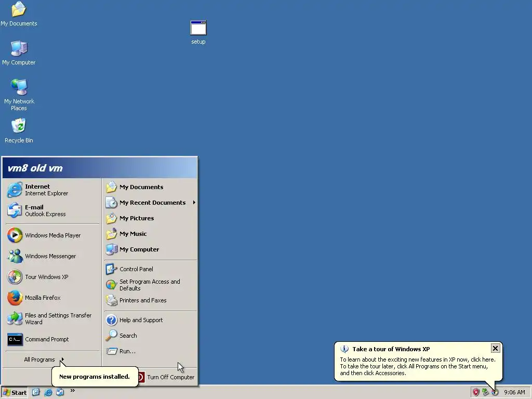Screen dimensions: 532x399
Task: Select My Computer desktop icon
Action: click(19, 52)
